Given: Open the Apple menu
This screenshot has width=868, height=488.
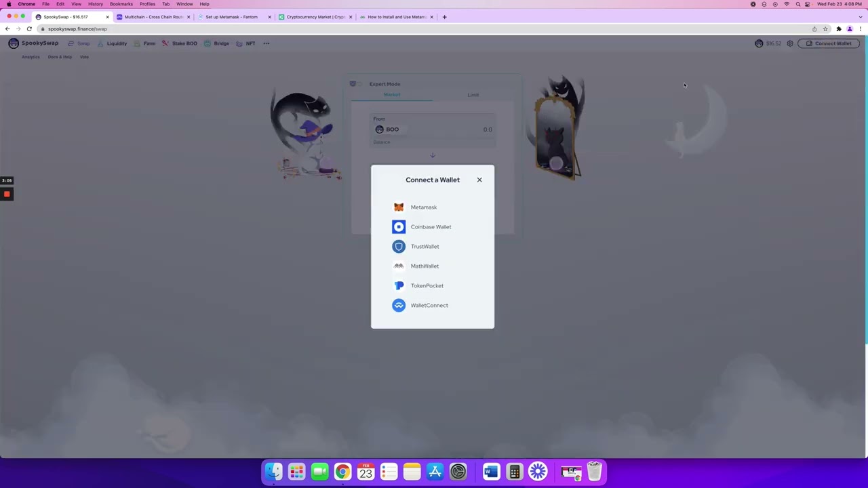Looking at the screenshot, I should point(9,4).
